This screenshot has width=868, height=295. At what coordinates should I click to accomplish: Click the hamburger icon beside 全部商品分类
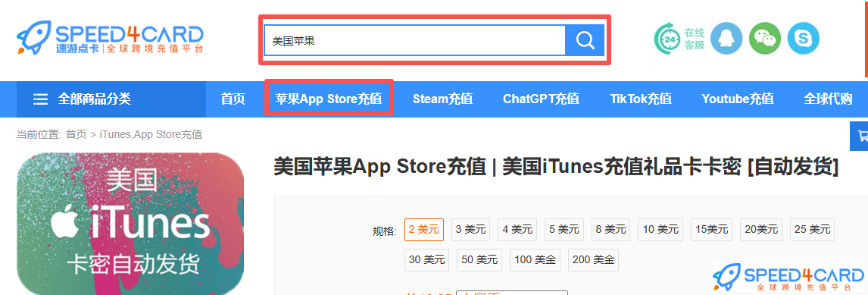pos(40,99)
